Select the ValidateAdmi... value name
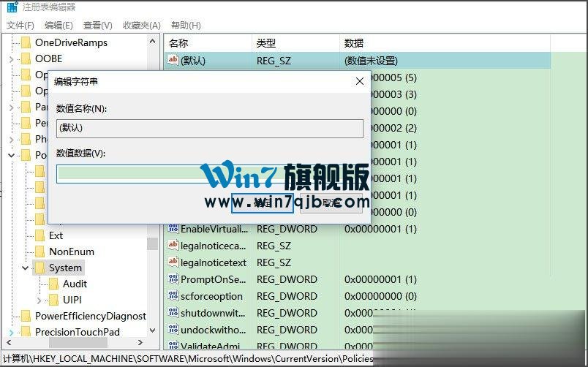The image size is (588, 367). point(210,346)
